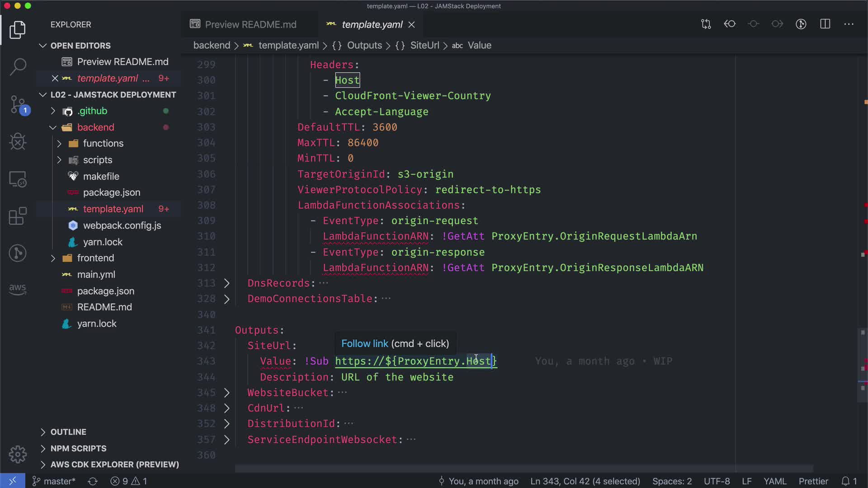This screenshot has height=488, width=868.
Task: Open Remote Explorer in activity bar
Action: pos(18,179)
